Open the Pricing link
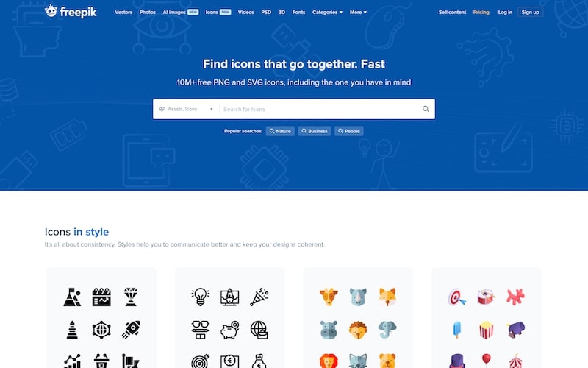This screenshot has height=368, width=588. 481,12
